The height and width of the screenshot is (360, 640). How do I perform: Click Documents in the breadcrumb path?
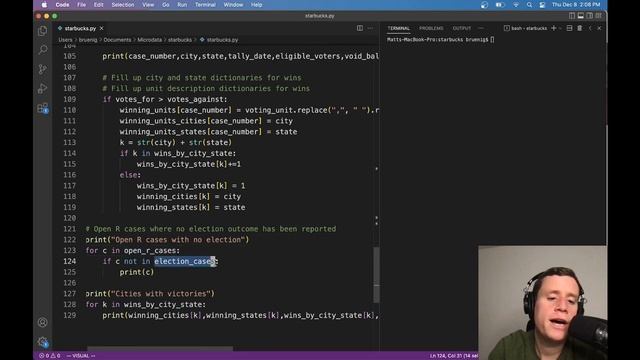pos(117,40)
